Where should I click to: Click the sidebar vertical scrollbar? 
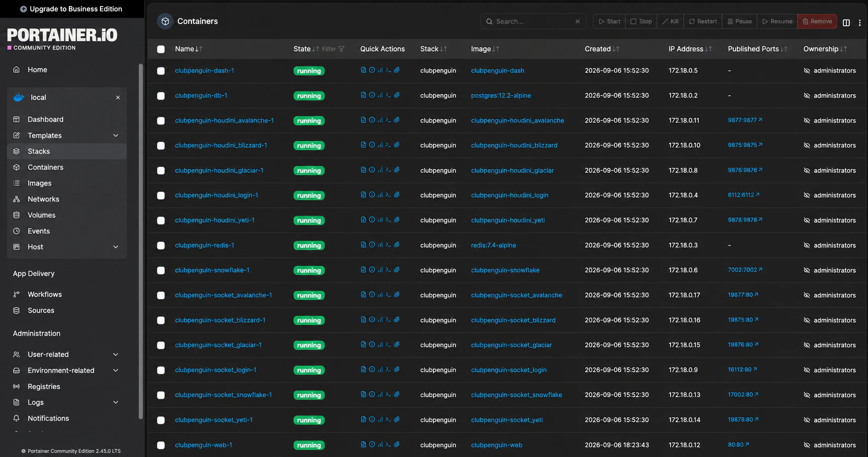[141, 241]
